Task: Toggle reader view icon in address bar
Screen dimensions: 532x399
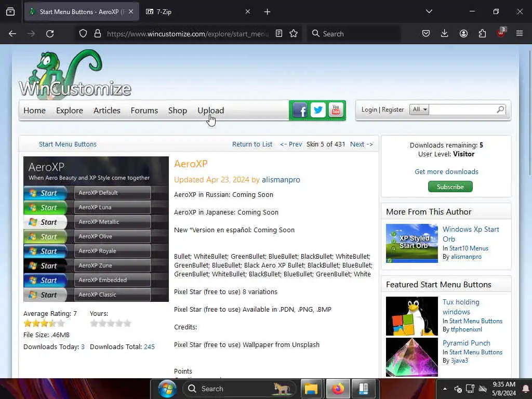Action: [x=279, y=34]
